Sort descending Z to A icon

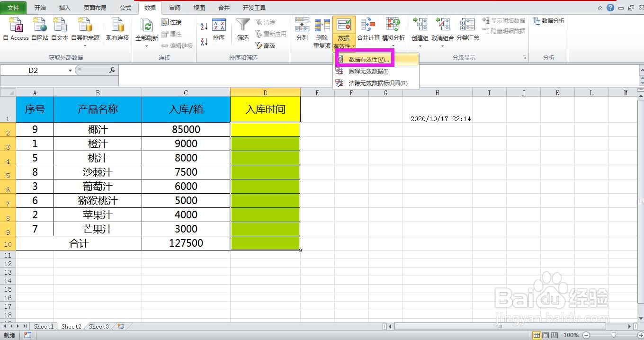click(x=204, y=42)
